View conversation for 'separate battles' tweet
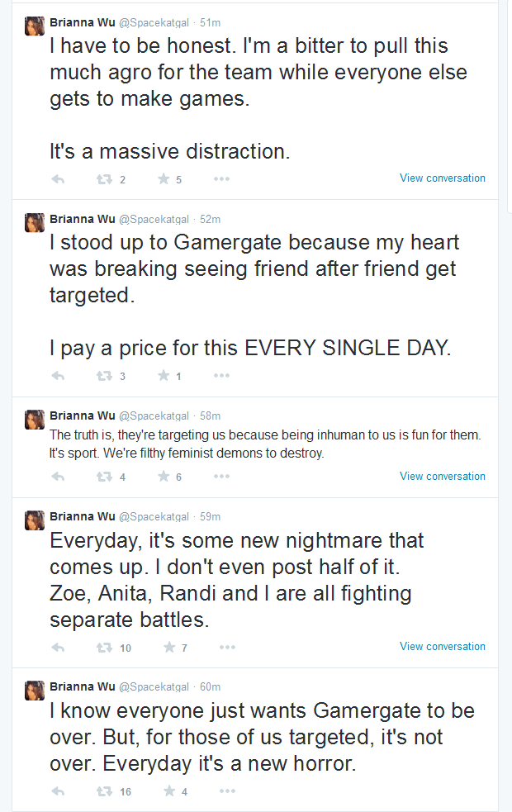This screenshot has height=812, width=512. tap(443, 646)
